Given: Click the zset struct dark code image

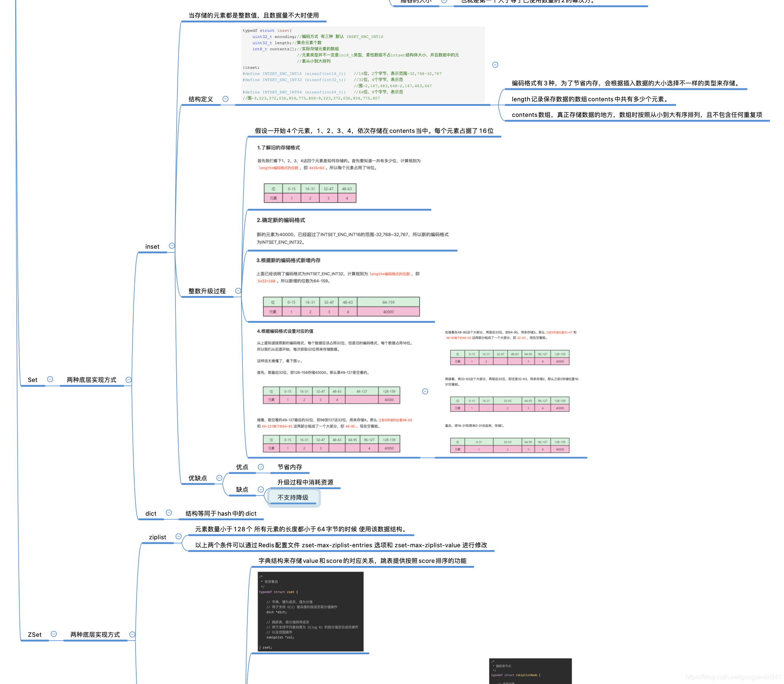Looking at the screenshot, I should tap(311, 612).
